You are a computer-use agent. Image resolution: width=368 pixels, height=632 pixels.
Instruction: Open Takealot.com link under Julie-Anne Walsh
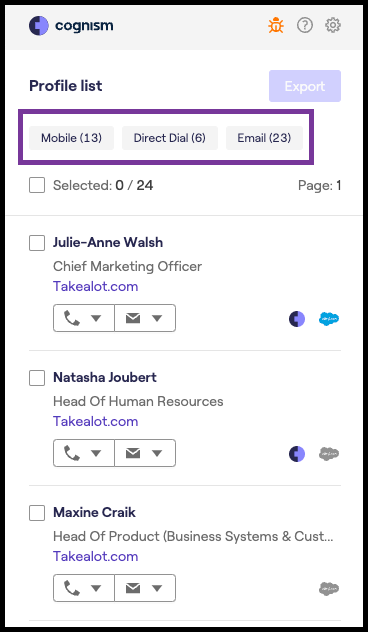pyautogui.click(x=96, y=287)
